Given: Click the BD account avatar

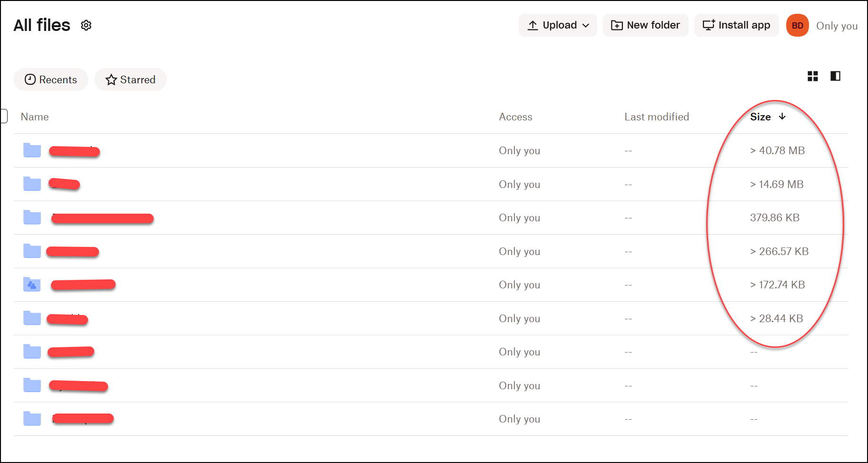Looking at the screenshot, I should click(798, 26).
